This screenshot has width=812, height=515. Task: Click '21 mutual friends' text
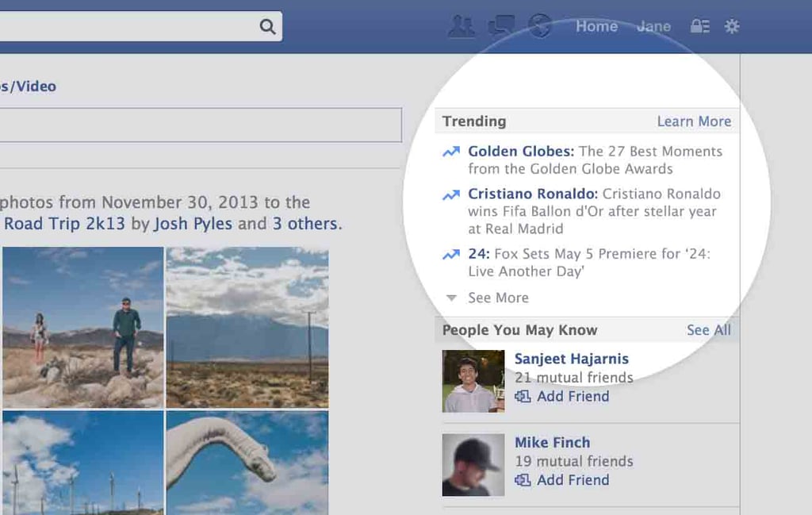[x=574, y=378]
